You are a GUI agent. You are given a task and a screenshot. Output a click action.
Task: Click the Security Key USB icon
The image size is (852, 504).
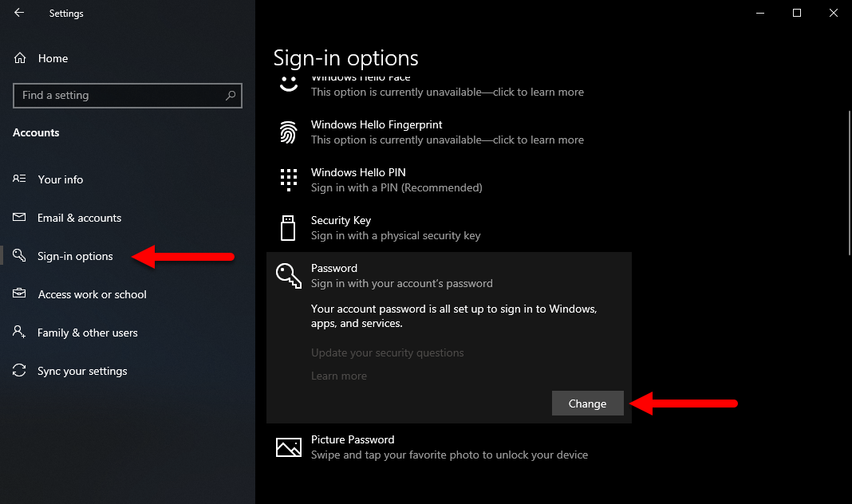point(288,227)
